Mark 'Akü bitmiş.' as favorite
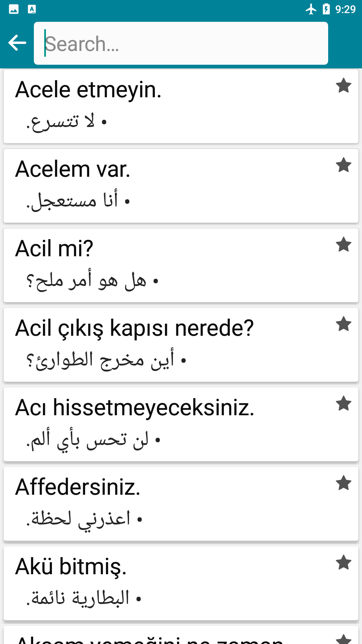The width and height of the screenshot is (362, 644). pos(344,562)
